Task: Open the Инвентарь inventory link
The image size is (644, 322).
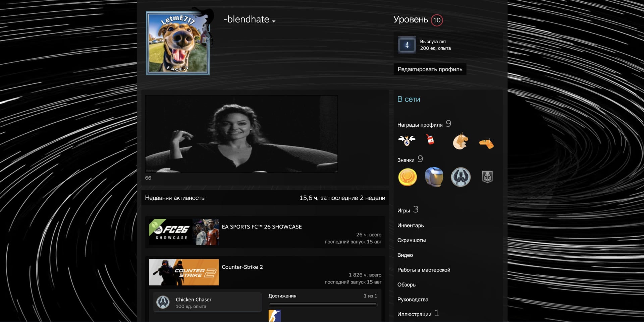Action: point(411,226)
